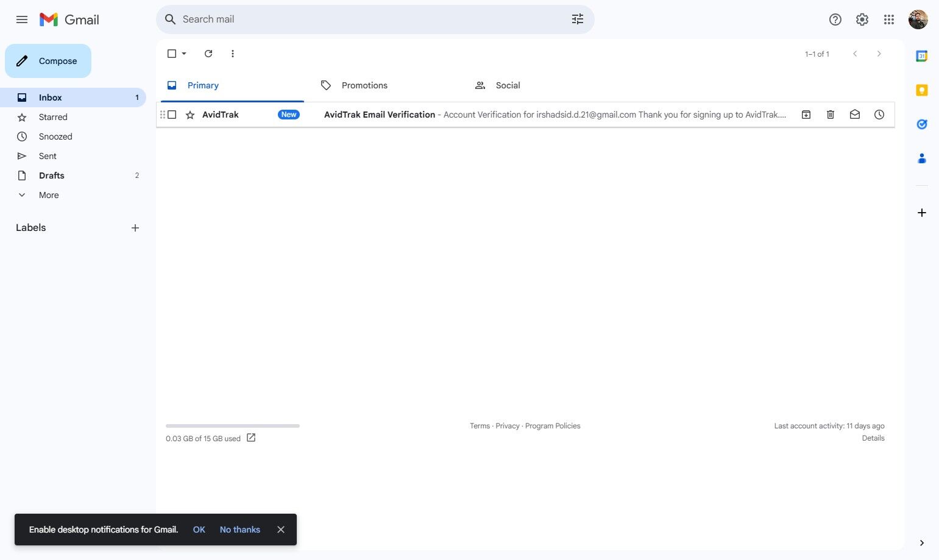Click the Gmail logo
Screen dimensions: 939x560
click(69, 19)
